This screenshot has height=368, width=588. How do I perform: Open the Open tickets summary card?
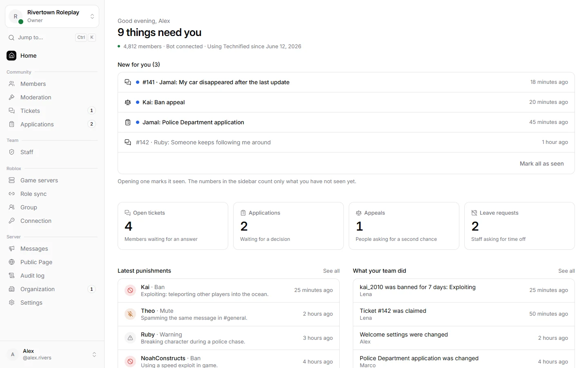[x=173, y=226]
